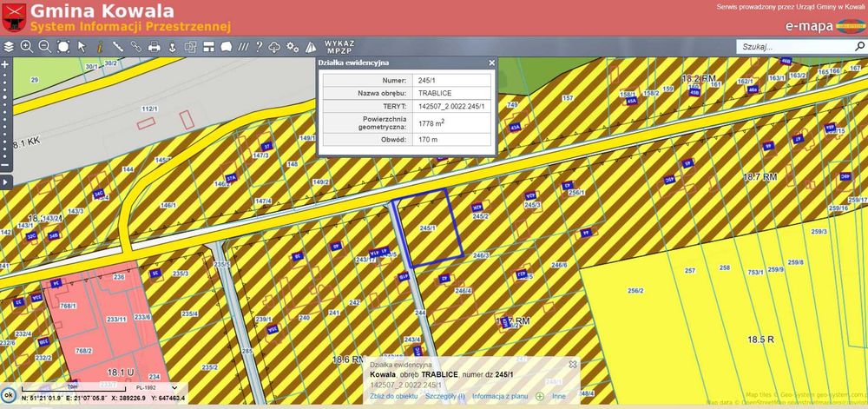
Task: Click parcel label 256/2 on map
Action: [x=636, y=291]
